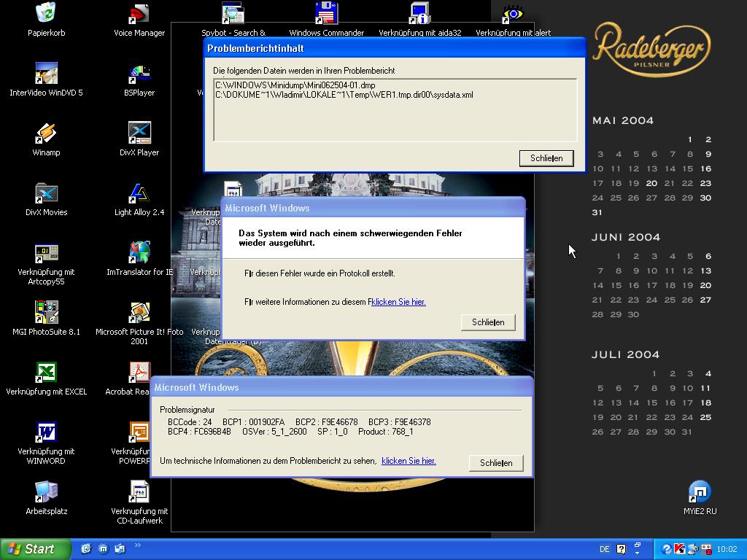Launch Winamp from the desktop
Image resolution: width=747 pixels, height=560 pixels.
(46, 133)
